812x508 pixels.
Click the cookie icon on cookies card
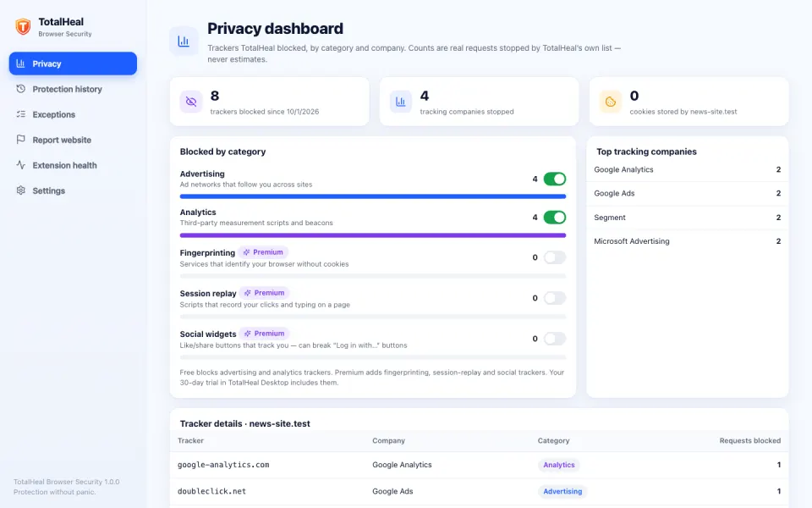click(611, 102)
